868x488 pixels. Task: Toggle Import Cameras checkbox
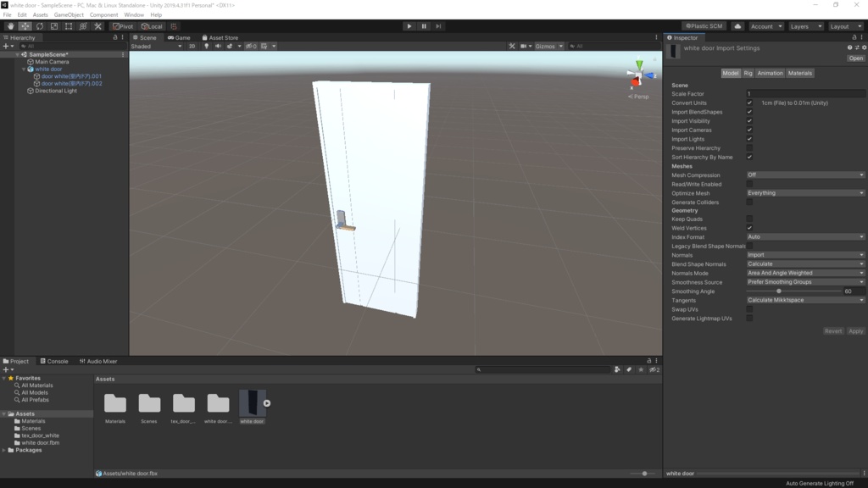click(x=749, y=130)
